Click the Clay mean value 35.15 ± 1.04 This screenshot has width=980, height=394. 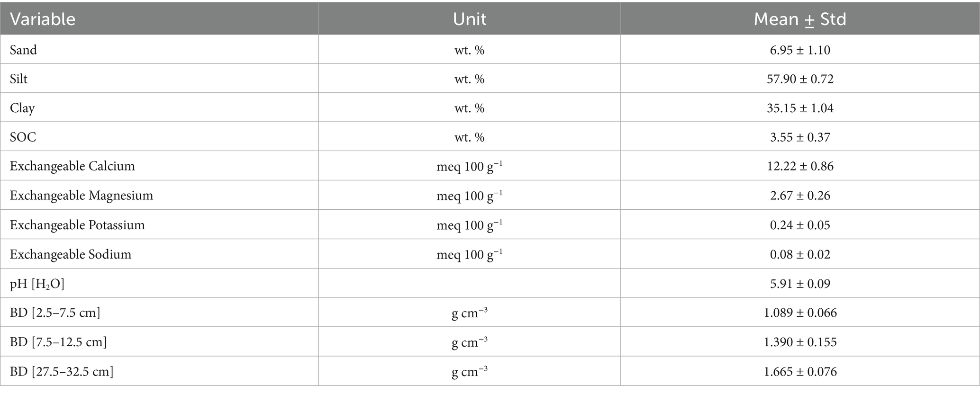point(800,108)
